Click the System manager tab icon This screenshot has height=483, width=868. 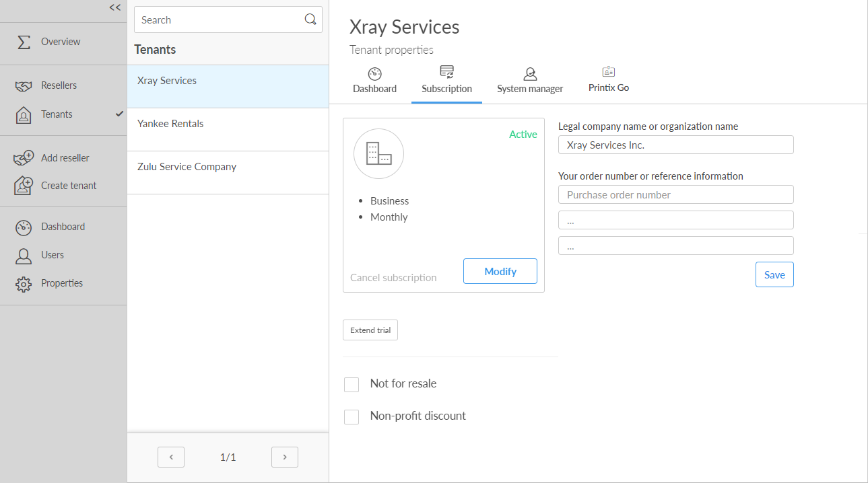(x=530, y=74)
